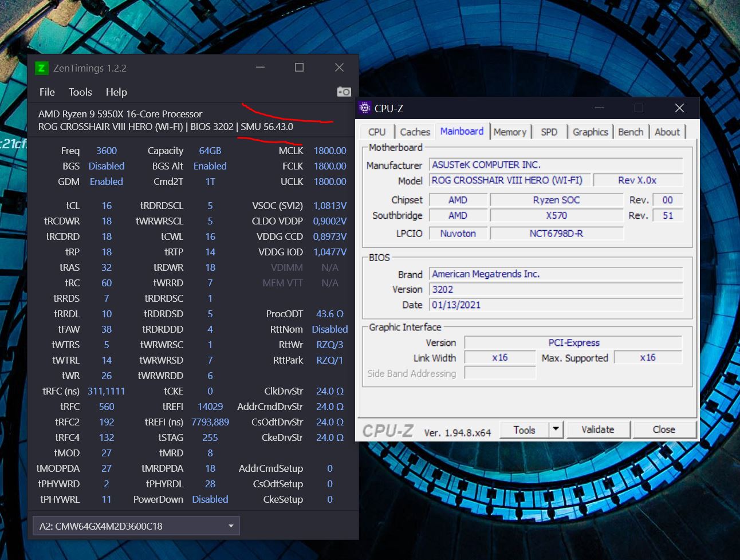Switch to the CPU tab in CPU-Z
This screenshot has width=740, height=560.
(x=377, y=132)
